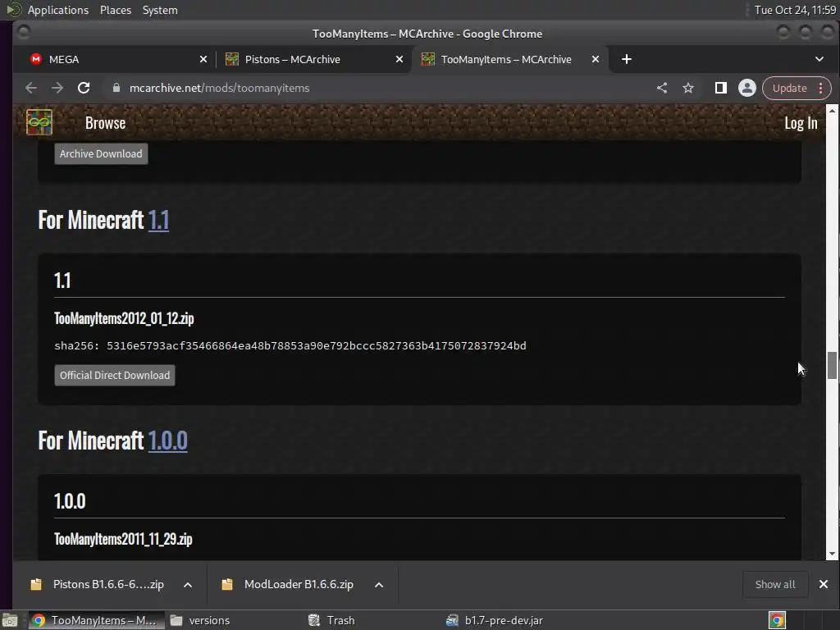Bookmark this page with the star icon
840x630 pixels.
(688, 88)
